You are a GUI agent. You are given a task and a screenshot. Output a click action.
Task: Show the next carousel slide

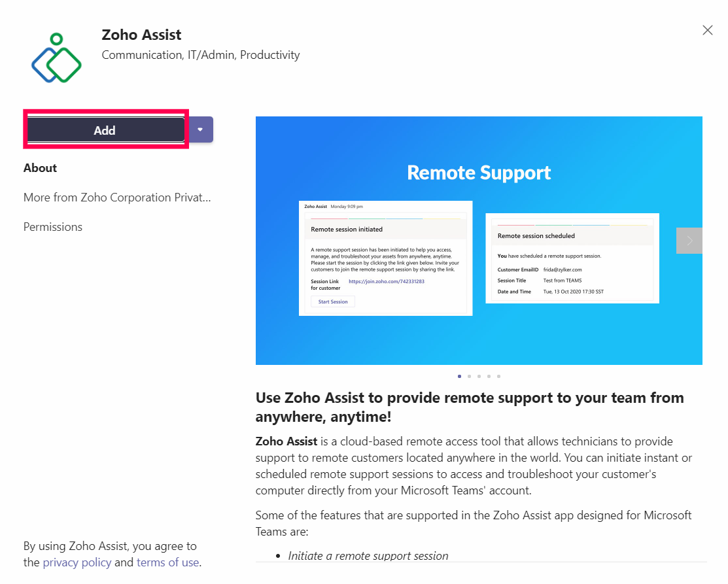689,241
